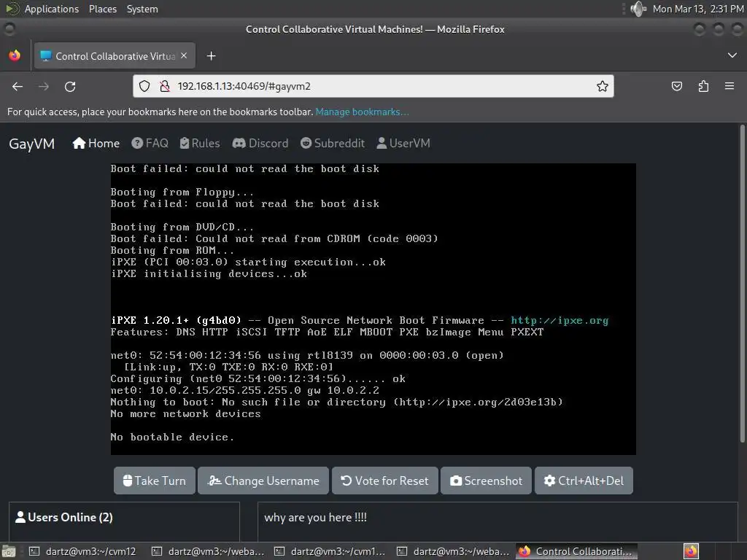The height and width of the screenshot is (560, 747).
Task: Switch to the dartz@vm3:~/cvm12 terminal window
Action: click(x=82, y=551)
